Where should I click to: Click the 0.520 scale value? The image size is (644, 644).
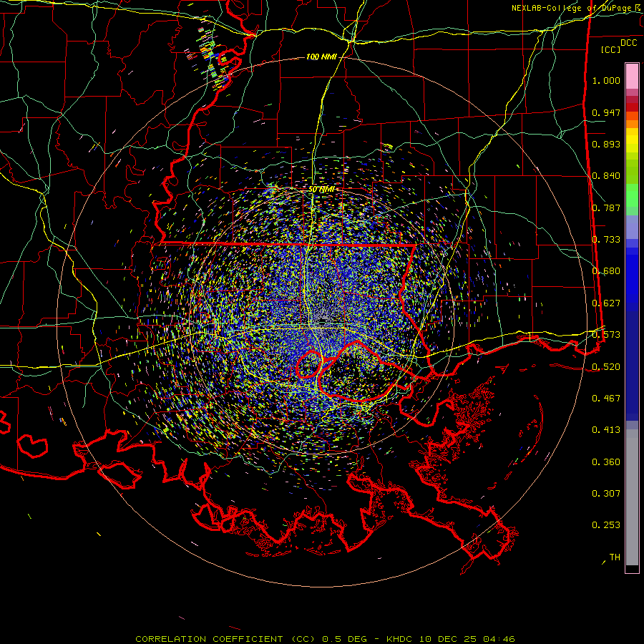pyautogui.click(x=606, y=367)
